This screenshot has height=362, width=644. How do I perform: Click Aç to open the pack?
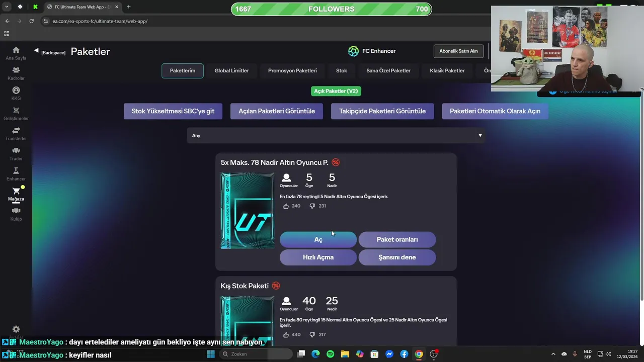(x=318, y=240)
